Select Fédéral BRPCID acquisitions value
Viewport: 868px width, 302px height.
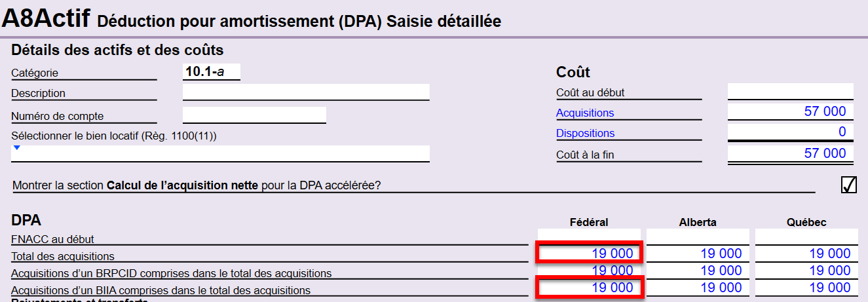590,271
